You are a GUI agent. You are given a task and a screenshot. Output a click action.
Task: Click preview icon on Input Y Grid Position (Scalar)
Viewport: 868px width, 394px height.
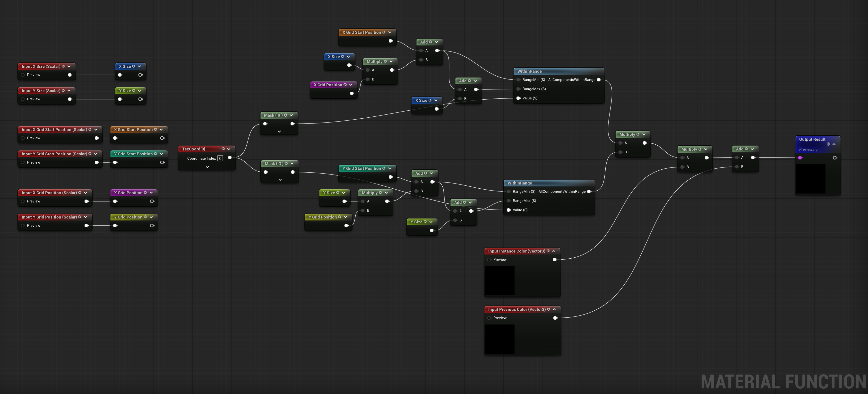(x=79, y=217)
